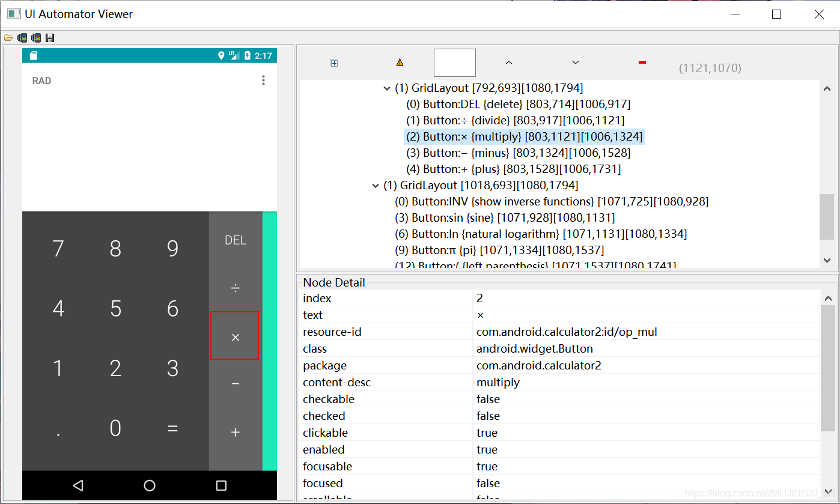840x504 pixels.
Task: Tap the calculator 9 key
Action: point(172,249)
